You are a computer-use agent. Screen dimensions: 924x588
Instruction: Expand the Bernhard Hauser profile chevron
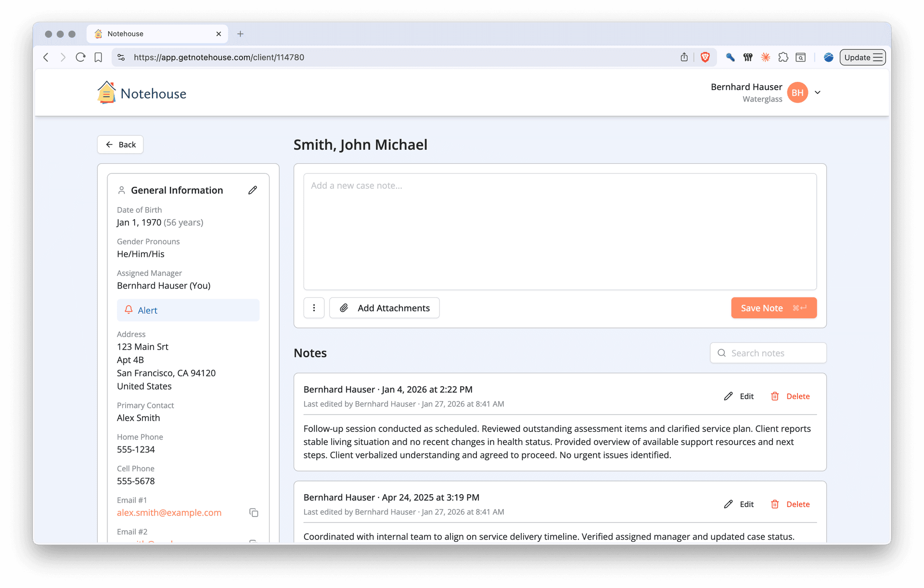pos(818,92)
